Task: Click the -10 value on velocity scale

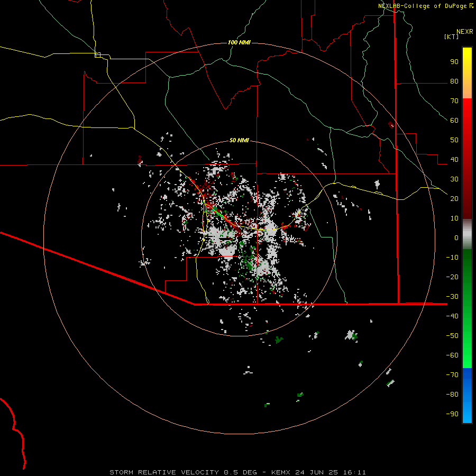Action: 452,258
